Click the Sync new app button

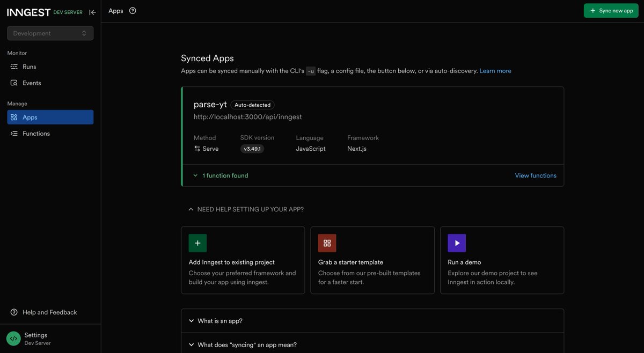(x=611, y=11)
